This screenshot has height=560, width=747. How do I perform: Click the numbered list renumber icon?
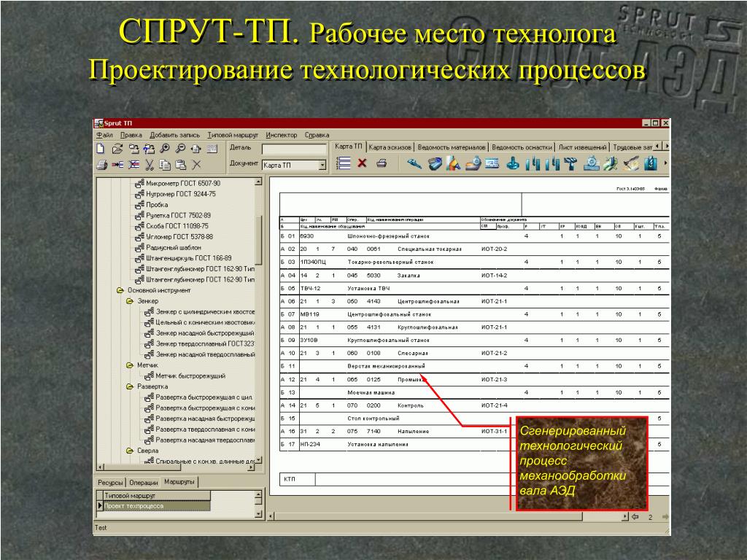(x=344, y=163)
